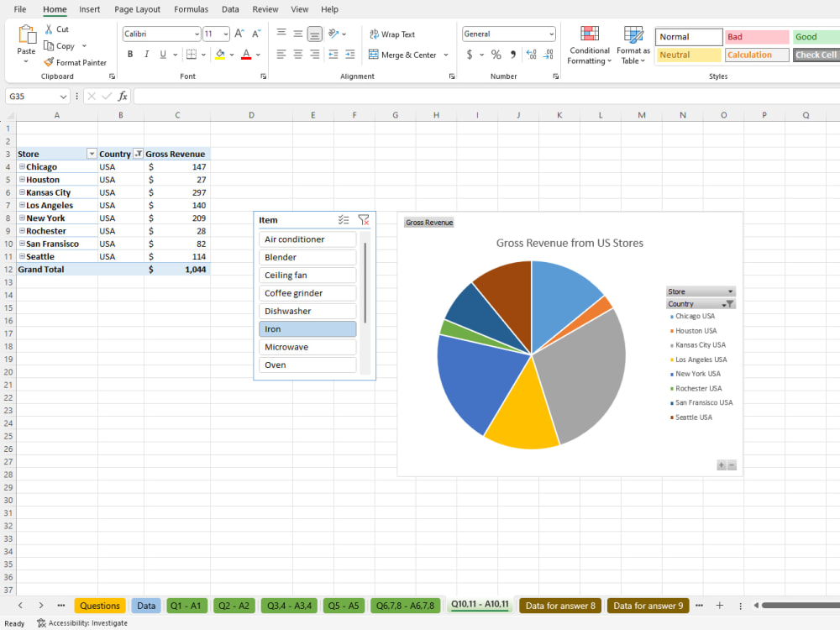
Task: Open the Data for answer 8 sheet
Action: (559, 605)
